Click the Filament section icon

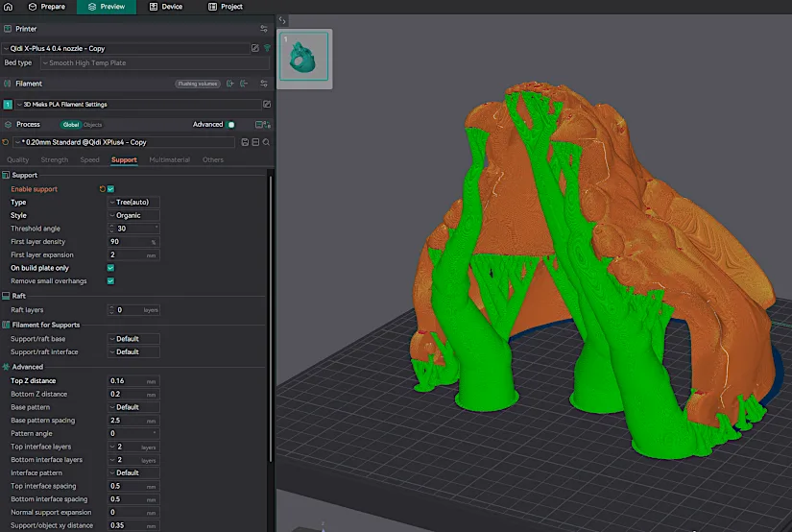[x=8, y=84]
